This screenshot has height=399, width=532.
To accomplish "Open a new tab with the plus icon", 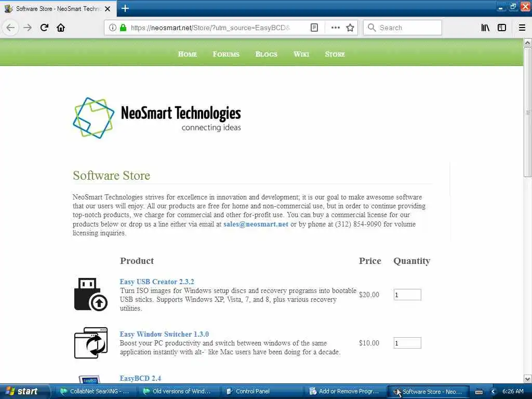I will click(x=125, y=8).
